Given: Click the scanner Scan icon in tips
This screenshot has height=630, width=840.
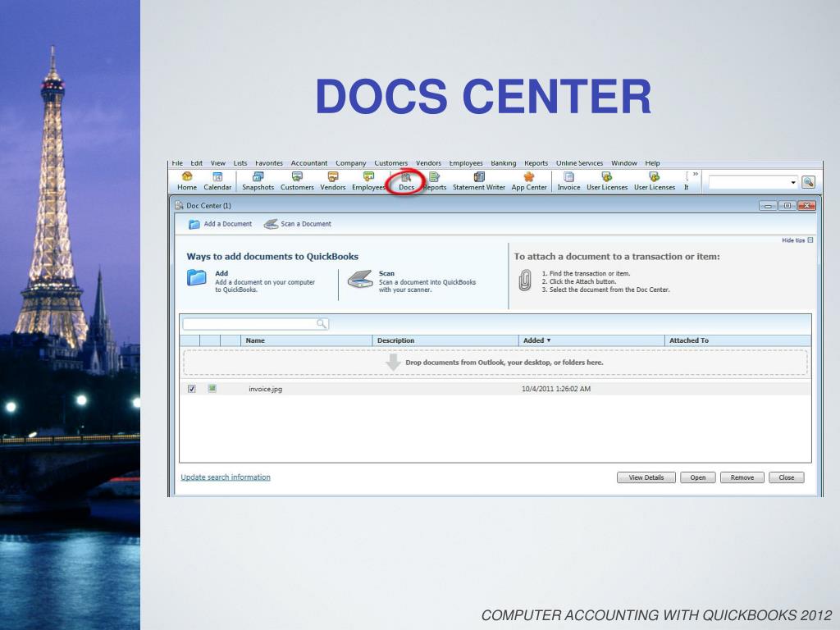Looking at the screenshot, I should [360, 279].
